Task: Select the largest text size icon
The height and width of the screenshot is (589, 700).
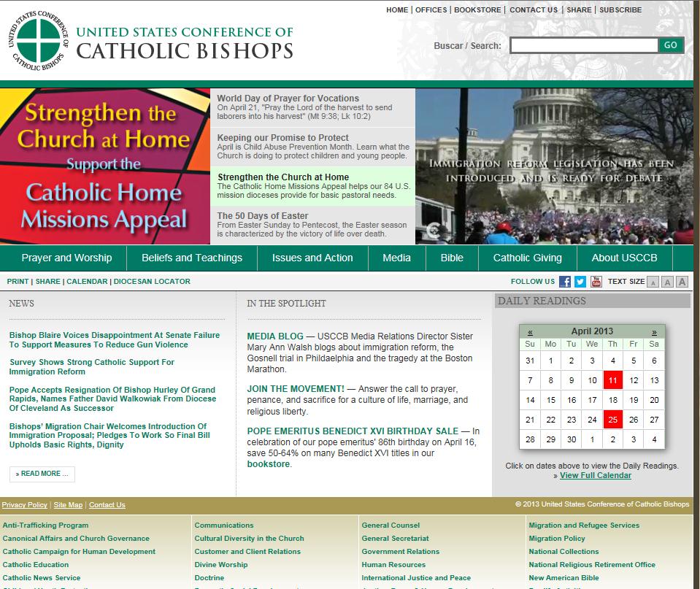Action: point(682,282)
